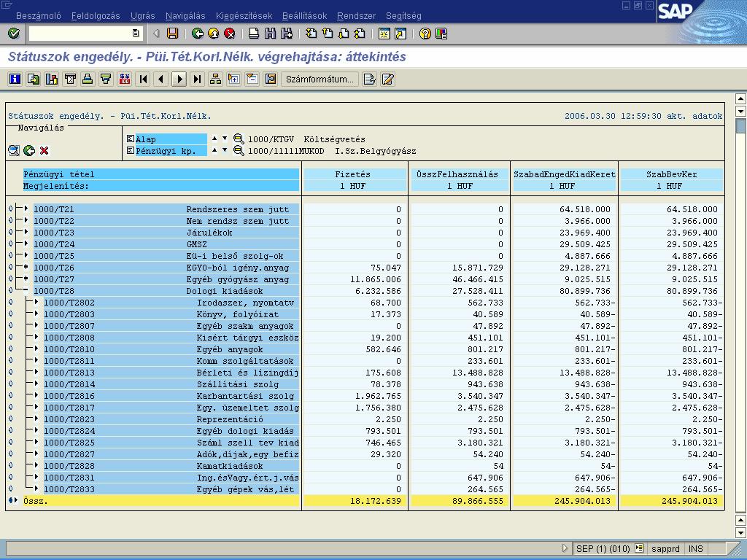Click the green back arrow in Navigálás box
The height and width of the screenshot is (560, 747).
click(29, 151)
